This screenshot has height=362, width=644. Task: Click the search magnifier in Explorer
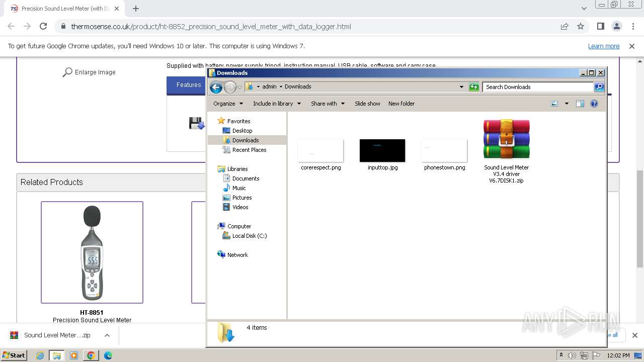click(x=599, y=87)
